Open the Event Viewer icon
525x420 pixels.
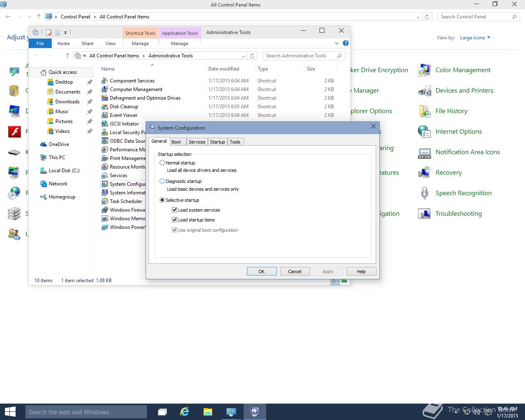tap(105, 115)
